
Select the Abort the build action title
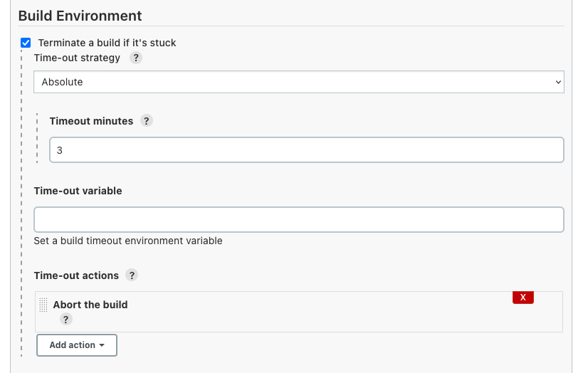coord(90,305)
